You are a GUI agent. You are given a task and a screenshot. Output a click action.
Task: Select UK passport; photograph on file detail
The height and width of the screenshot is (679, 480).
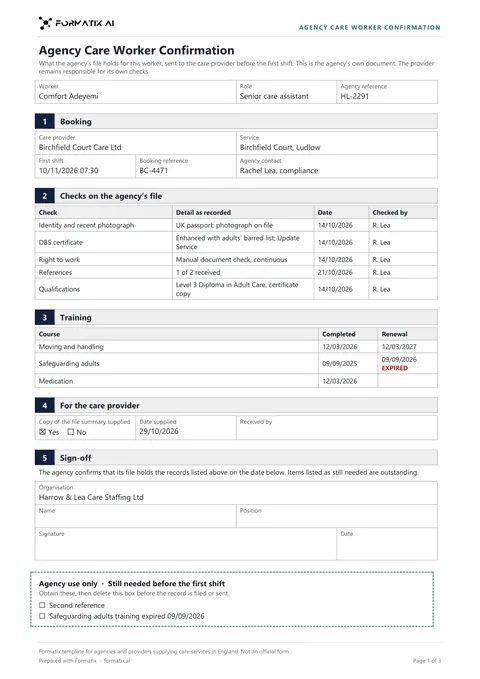pos(224,225)
